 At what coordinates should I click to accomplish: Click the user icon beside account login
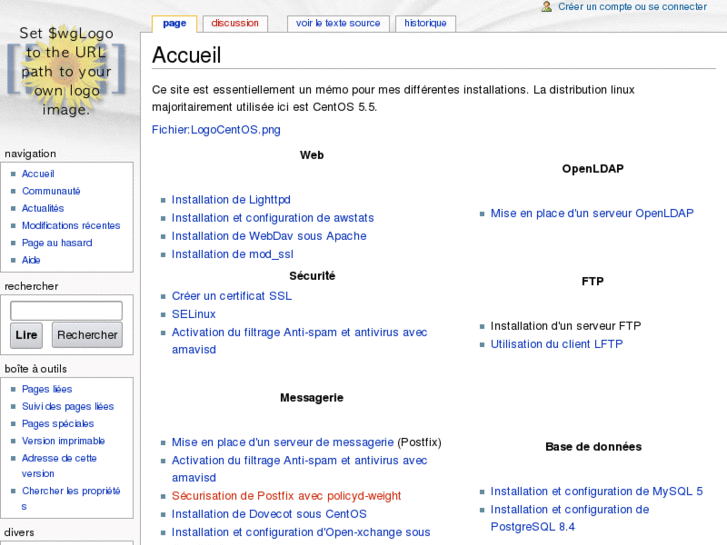pyautogui.click(x=547, y=6)
